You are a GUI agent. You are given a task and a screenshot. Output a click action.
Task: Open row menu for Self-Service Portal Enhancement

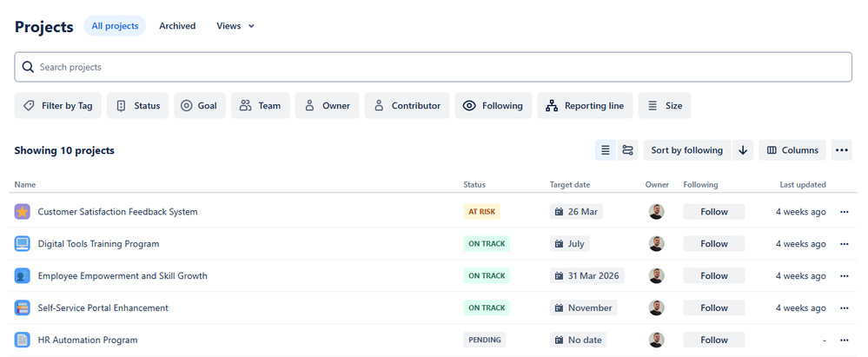(x=845, y=307)
